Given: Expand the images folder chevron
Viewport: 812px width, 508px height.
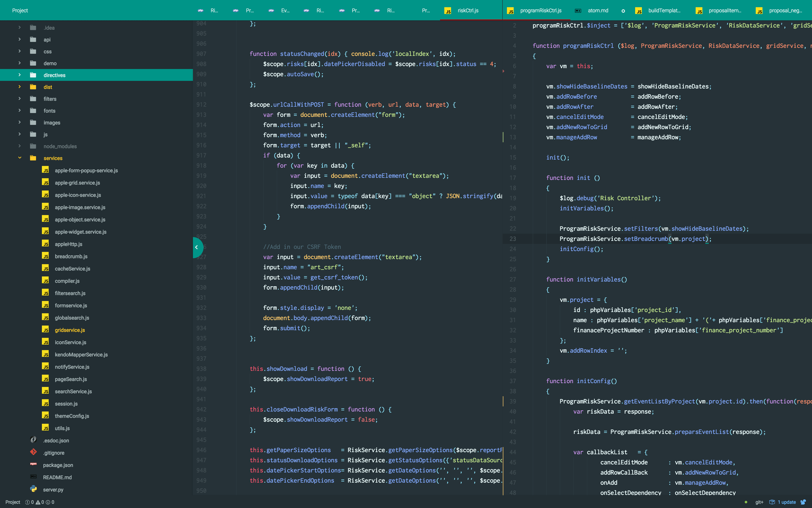Looking at the screenshot, I should (19, 122).
